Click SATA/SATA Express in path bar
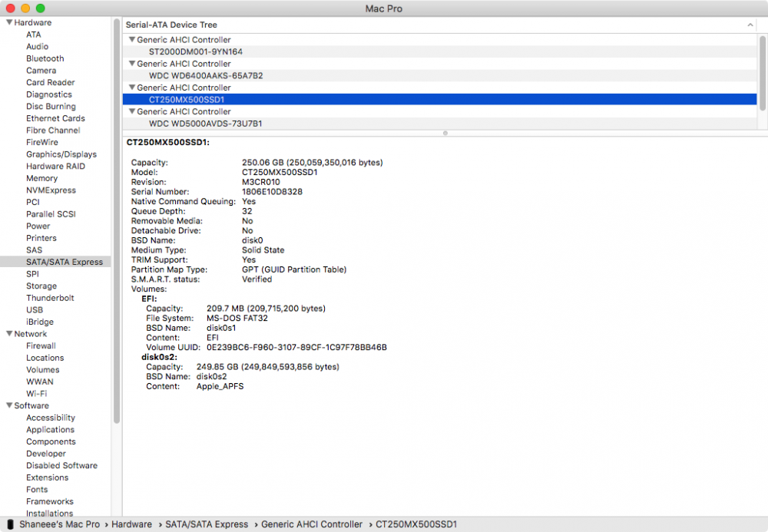This screenshot has width=768, height=532. click(207, 524)
